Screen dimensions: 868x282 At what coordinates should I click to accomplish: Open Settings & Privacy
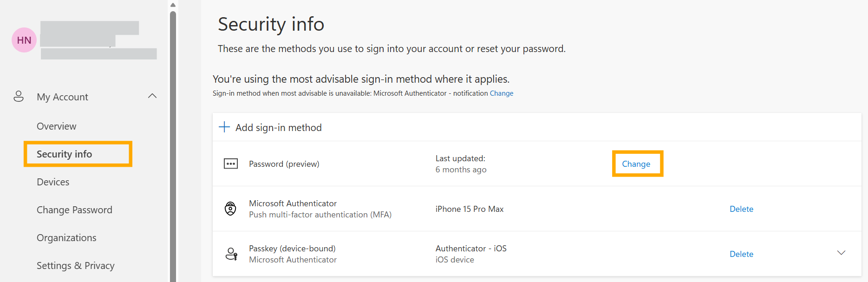(76, 266)
